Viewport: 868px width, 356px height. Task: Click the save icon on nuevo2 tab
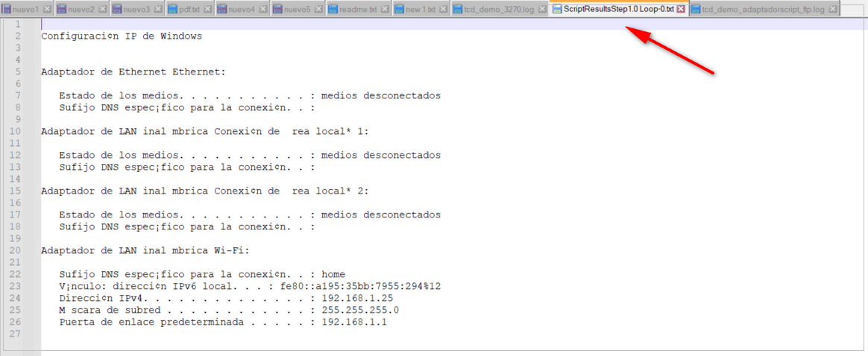(62, 10)
